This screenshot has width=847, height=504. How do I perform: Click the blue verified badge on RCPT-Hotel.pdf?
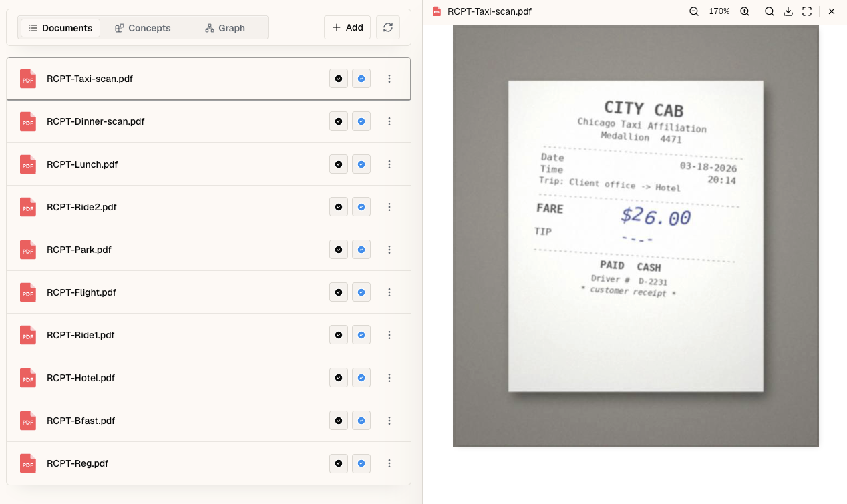[361, 378]
